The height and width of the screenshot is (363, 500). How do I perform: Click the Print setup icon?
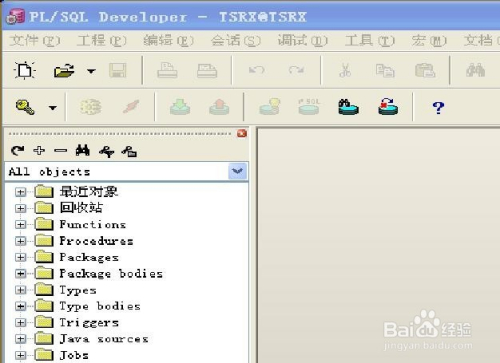pos(207,70)
